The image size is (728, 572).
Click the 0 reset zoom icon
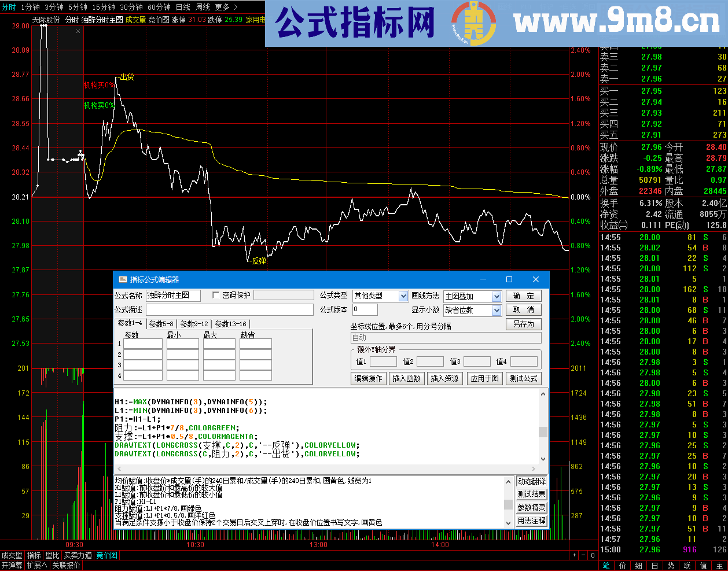(593, 555)
